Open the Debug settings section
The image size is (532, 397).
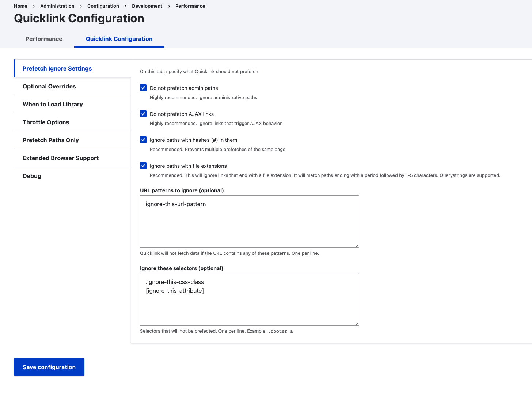(x=32, y=176)
